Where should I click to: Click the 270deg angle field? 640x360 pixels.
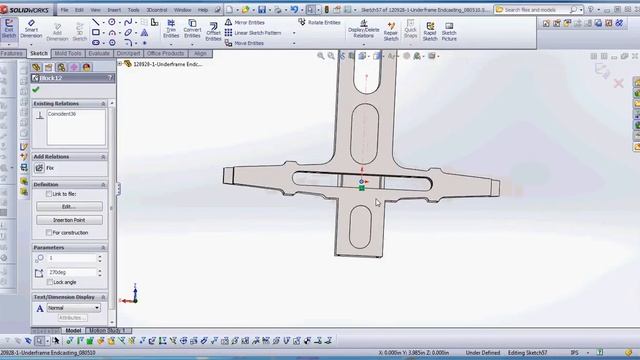(72, 272)
